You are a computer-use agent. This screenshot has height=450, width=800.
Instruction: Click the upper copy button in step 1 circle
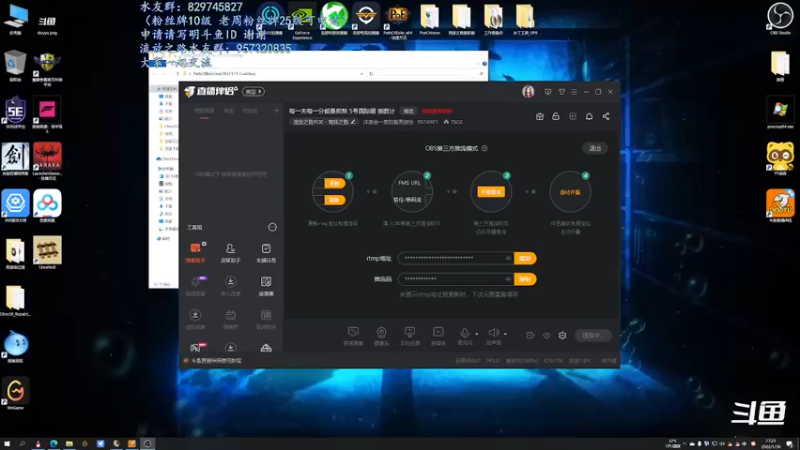tap(334, 184)
